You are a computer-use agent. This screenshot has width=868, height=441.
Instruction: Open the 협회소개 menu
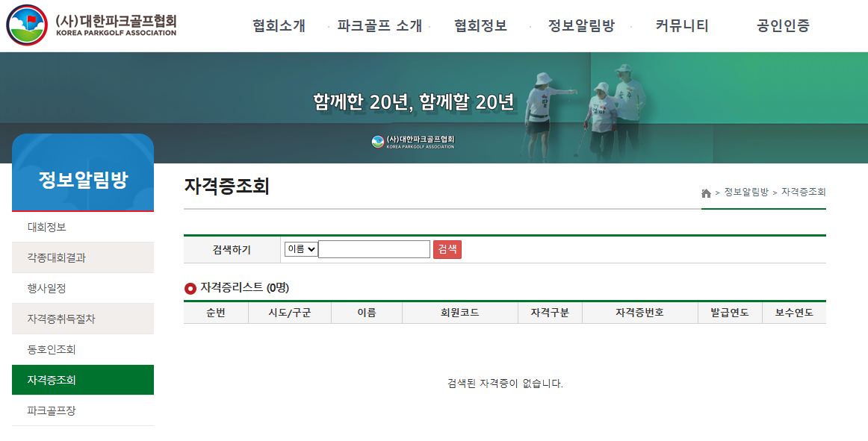click(279, 26)
